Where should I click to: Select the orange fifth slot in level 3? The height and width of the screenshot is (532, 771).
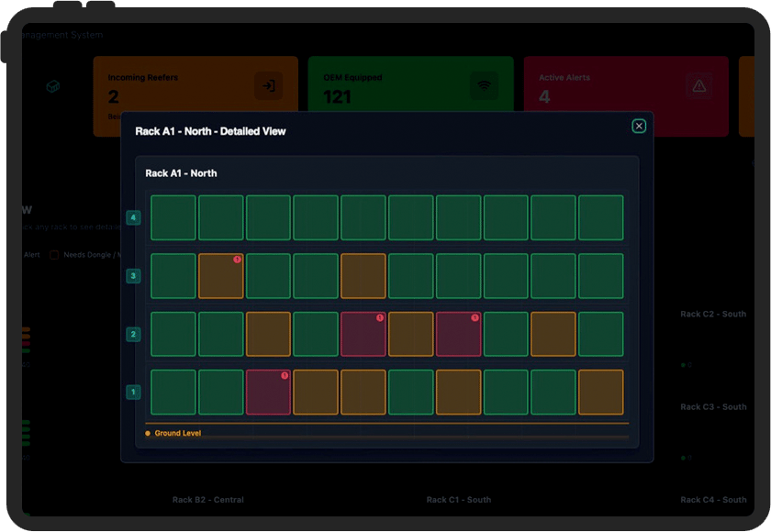pos(363,276)
